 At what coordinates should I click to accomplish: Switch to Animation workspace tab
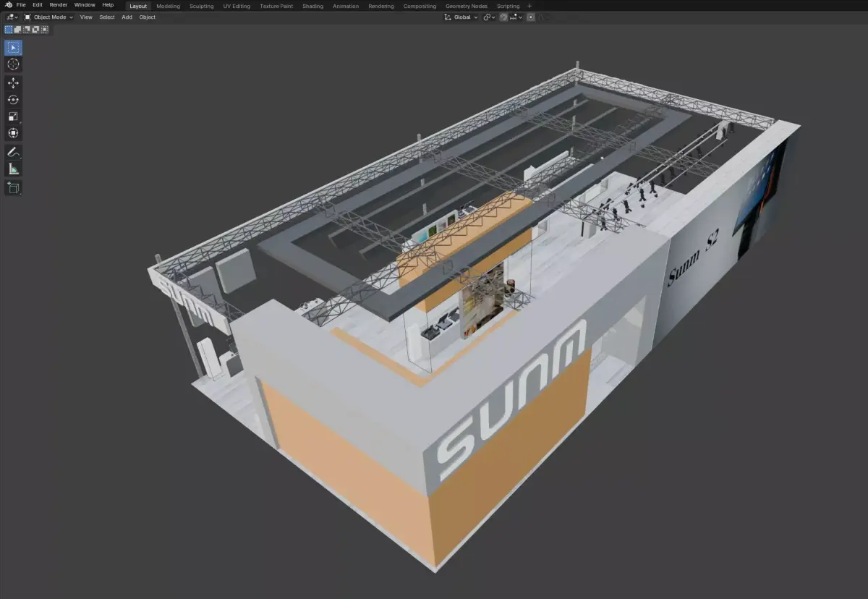pyautogui.click(x=346, y=6)
